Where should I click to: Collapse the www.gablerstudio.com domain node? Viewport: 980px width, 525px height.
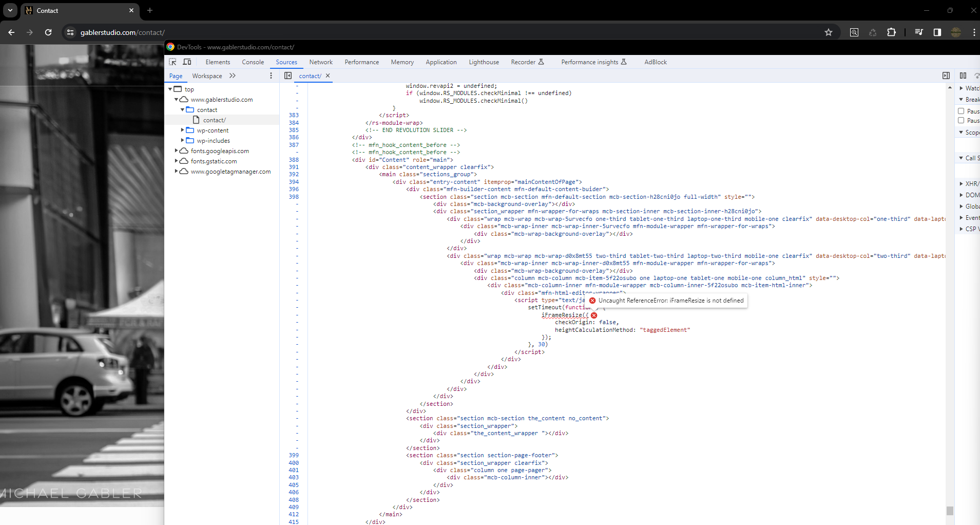coord(176,99)
